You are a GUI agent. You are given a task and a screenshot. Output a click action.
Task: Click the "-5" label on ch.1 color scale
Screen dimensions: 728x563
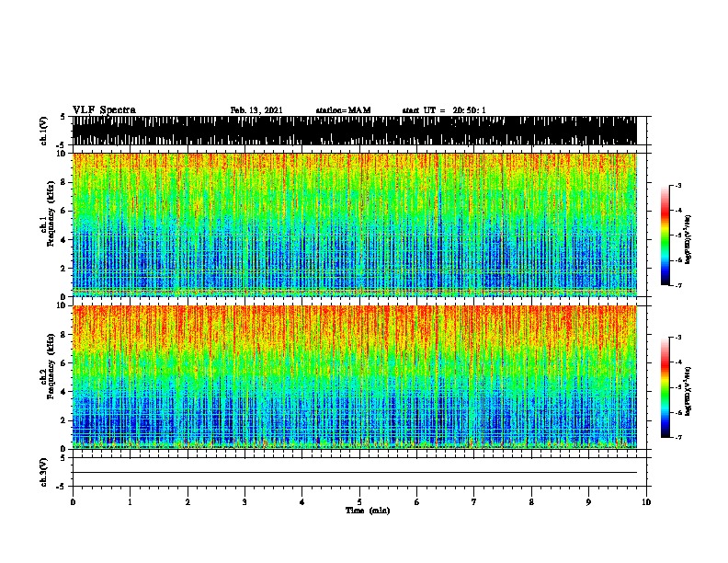(678, 236)
